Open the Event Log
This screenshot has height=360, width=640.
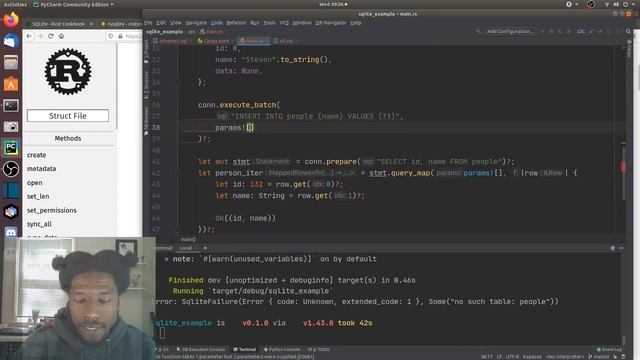click(x=609, y=349)
